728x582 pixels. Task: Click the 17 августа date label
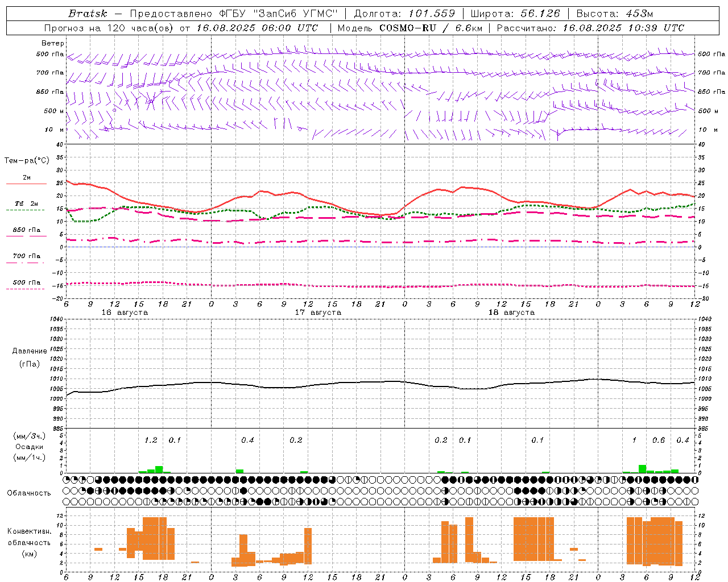(x=318, y=313)
